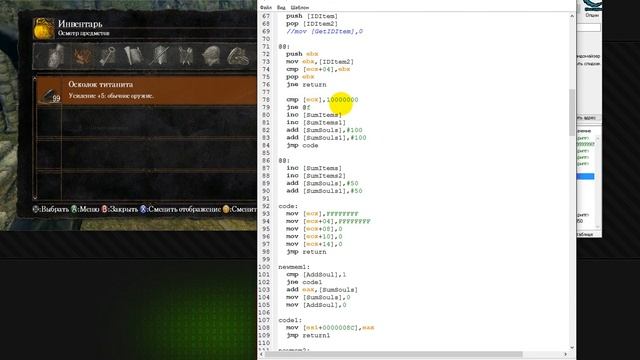The height and width of the screenshot is (360, 640).
Task: Open the key items inventory tab
Action: (x=107, y=56)
